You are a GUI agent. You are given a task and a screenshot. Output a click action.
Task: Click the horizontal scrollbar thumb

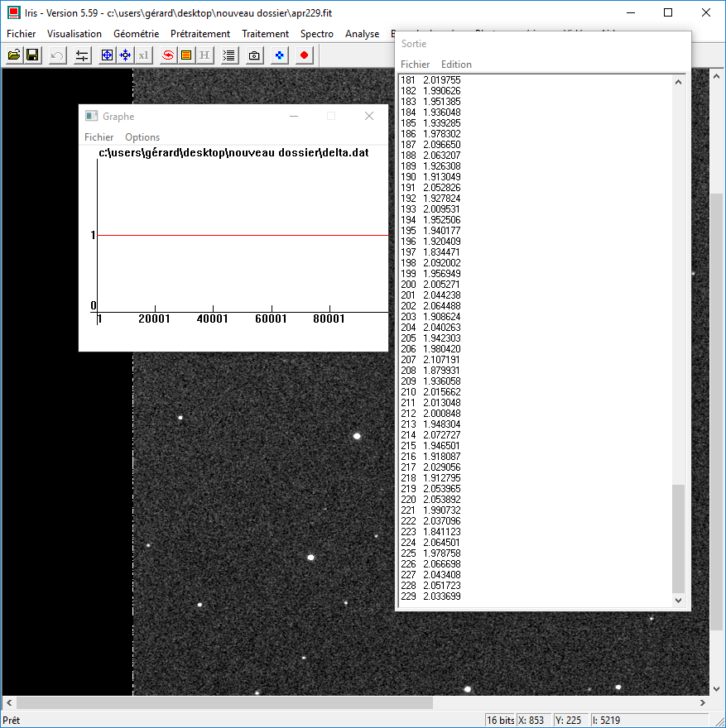(225, 703)
